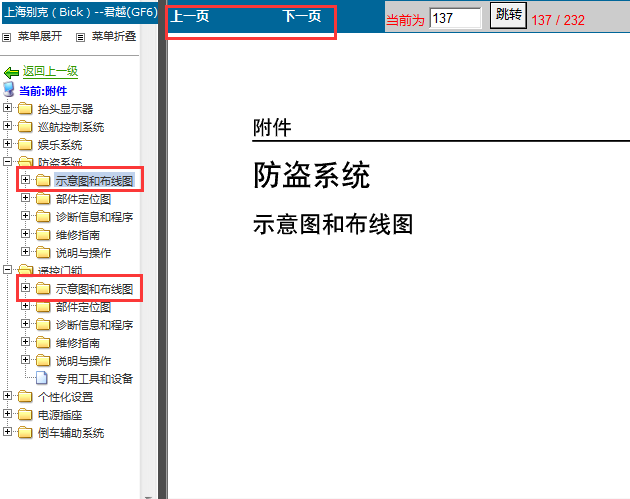
Task: Click the computer icon beside 当前:附件
Action: [x=9, y=90]
